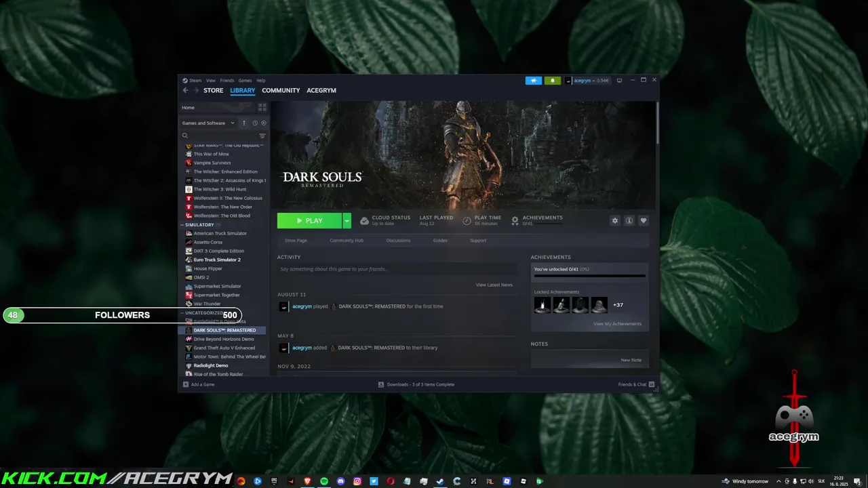Screen dimensions: 868x488
Task: Go to the STORE tab
Action: 213,90
